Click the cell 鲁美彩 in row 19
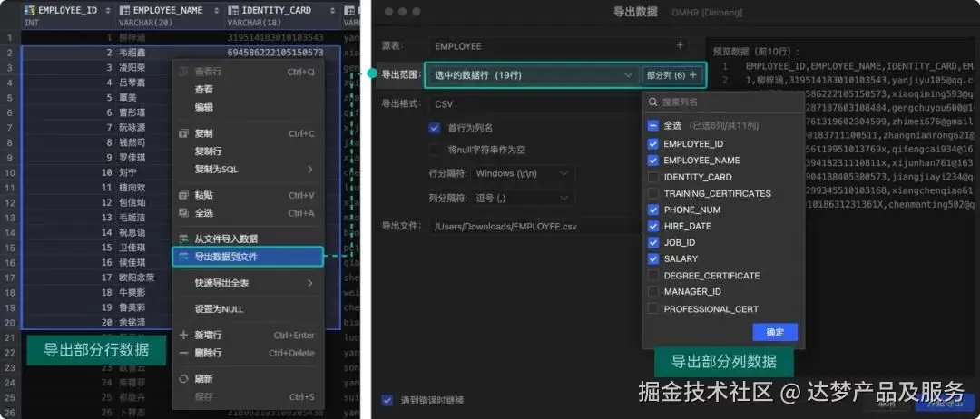Viewport: 980px width, 419px height. point(132,307)
